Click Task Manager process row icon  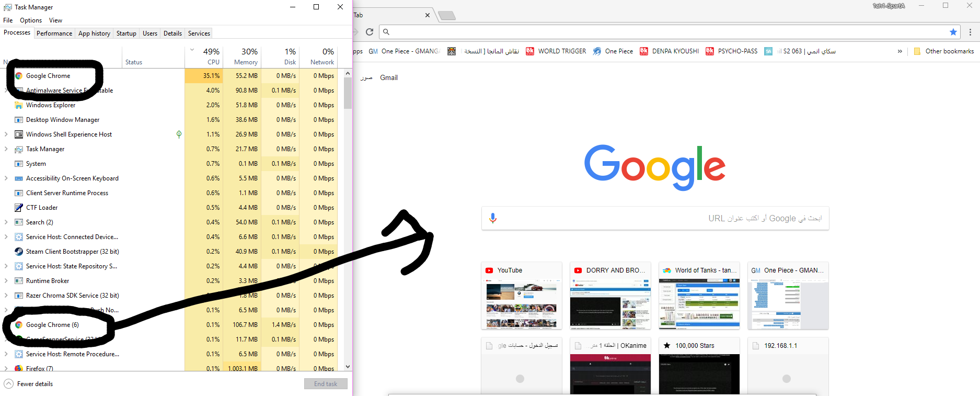point(19,149)
